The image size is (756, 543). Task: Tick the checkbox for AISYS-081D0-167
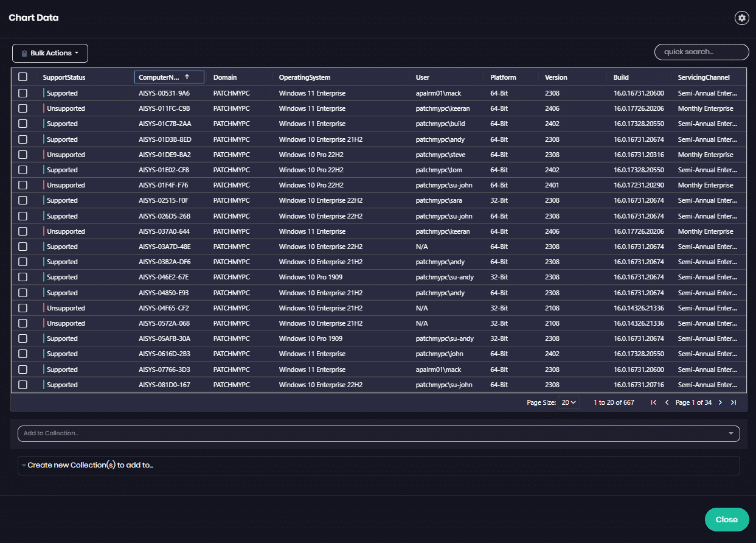click(x=23, y=385)
